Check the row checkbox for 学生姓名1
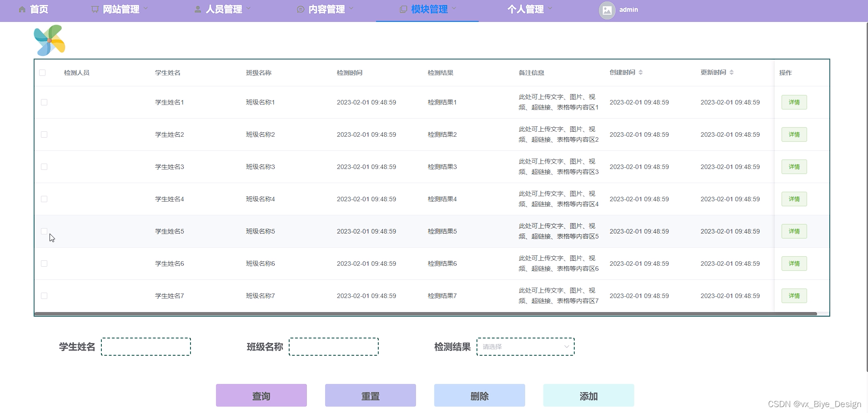Screen dimensions: 868x413 [x=44, y=102]
